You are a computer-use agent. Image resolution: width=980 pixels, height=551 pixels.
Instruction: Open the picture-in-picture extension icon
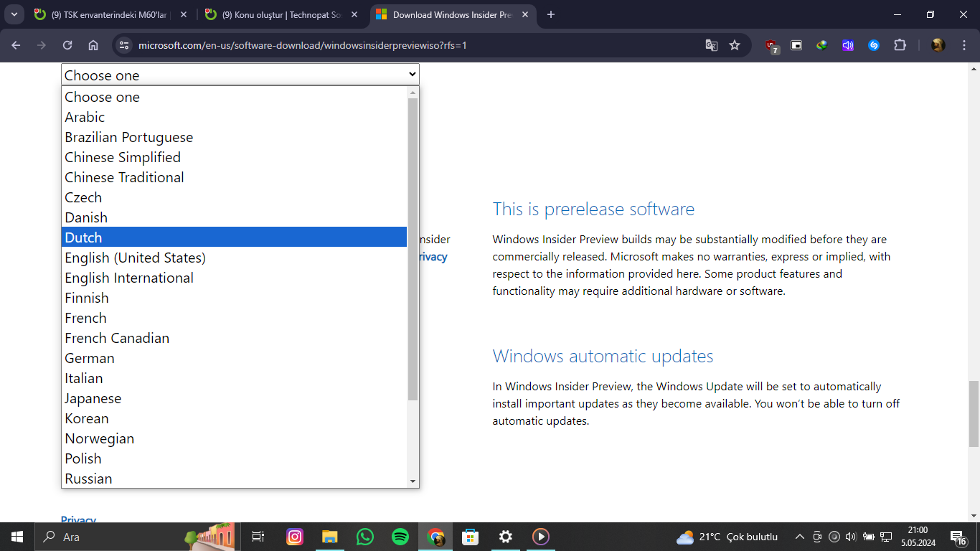pyautogui.click(x=796, y=45)
